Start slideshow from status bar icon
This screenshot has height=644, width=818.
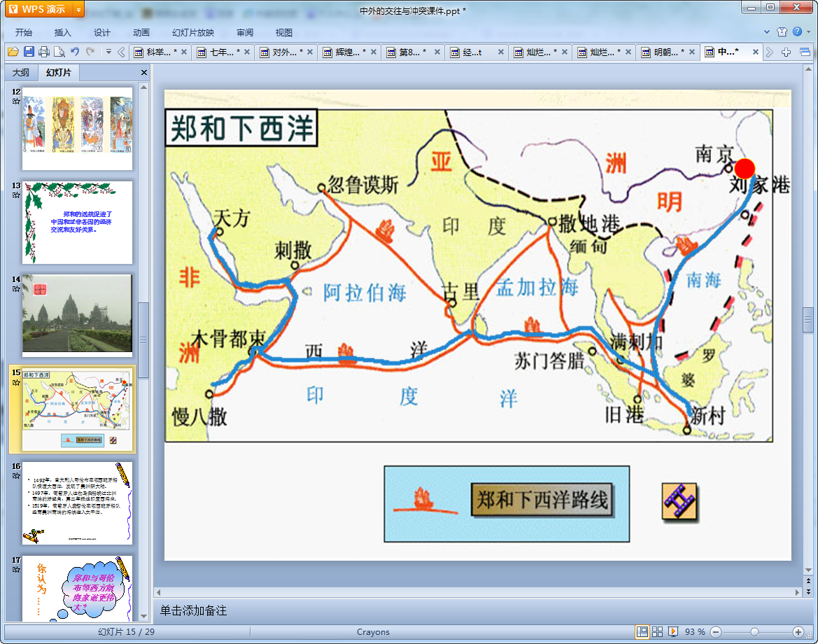(x=673, y=631)
